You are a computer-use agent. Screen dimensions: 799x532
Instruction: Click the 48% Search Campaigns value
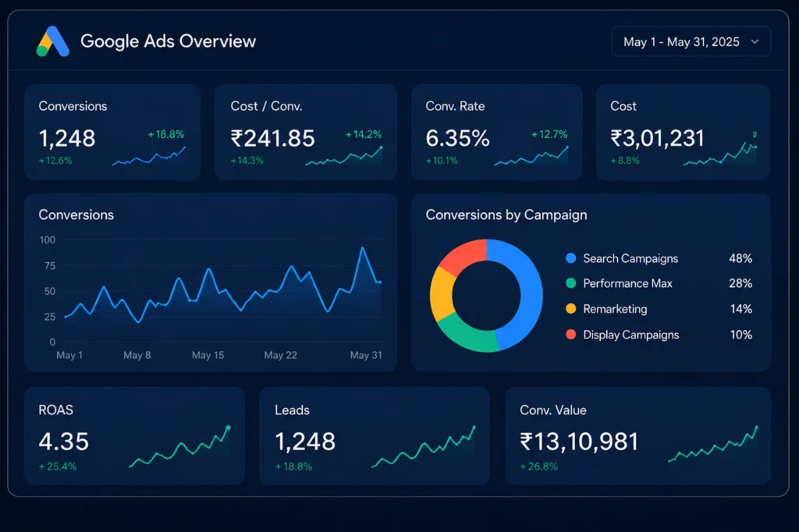click(740, 258)
